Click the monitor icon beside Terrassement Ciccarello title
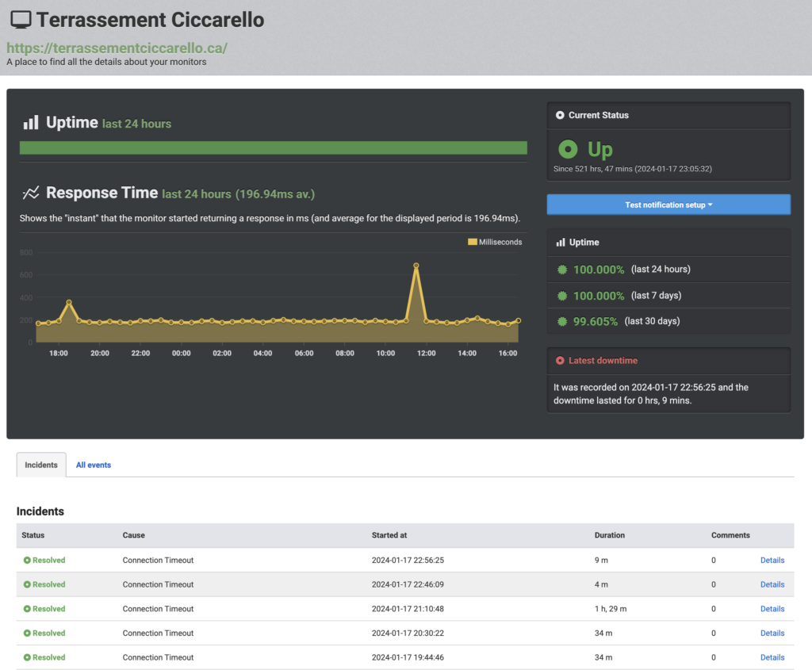 click(x=20, y=20)
